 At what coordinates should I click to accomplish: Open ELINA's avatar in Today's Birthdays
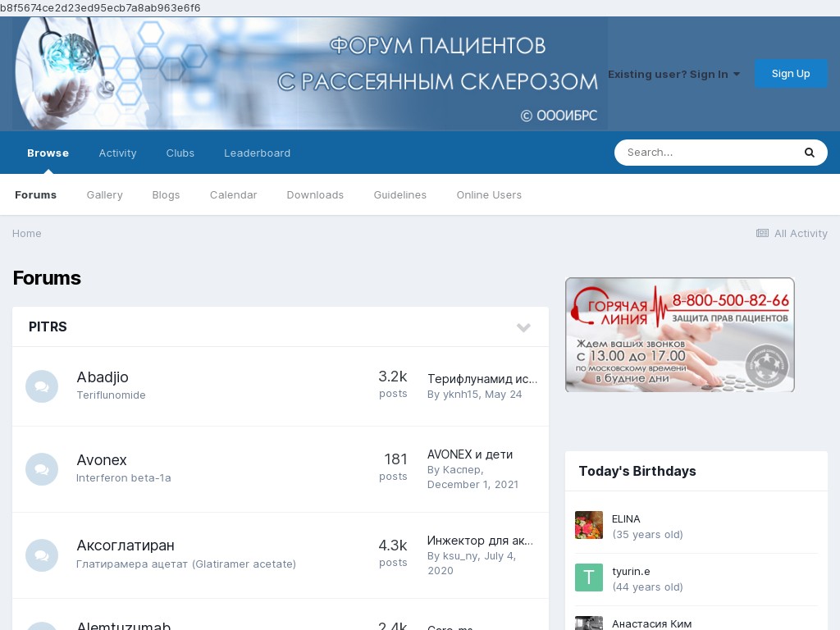coord(588,525)
